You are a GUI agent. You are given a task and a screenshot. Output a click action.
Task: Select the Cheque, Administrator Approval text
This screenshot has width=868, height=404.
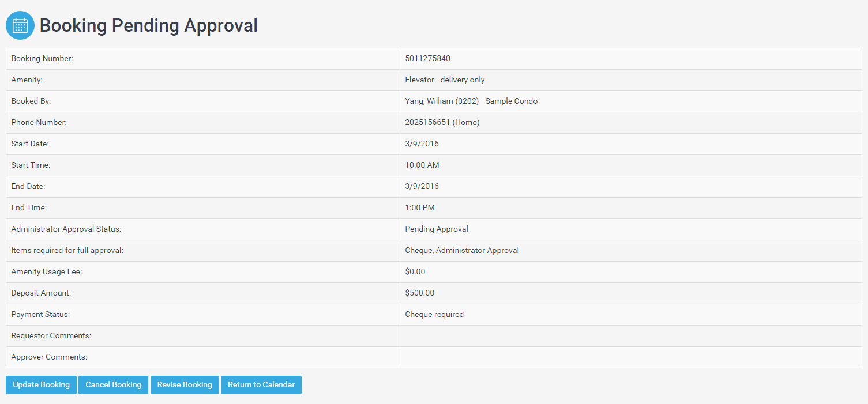(x=461, y=251)
